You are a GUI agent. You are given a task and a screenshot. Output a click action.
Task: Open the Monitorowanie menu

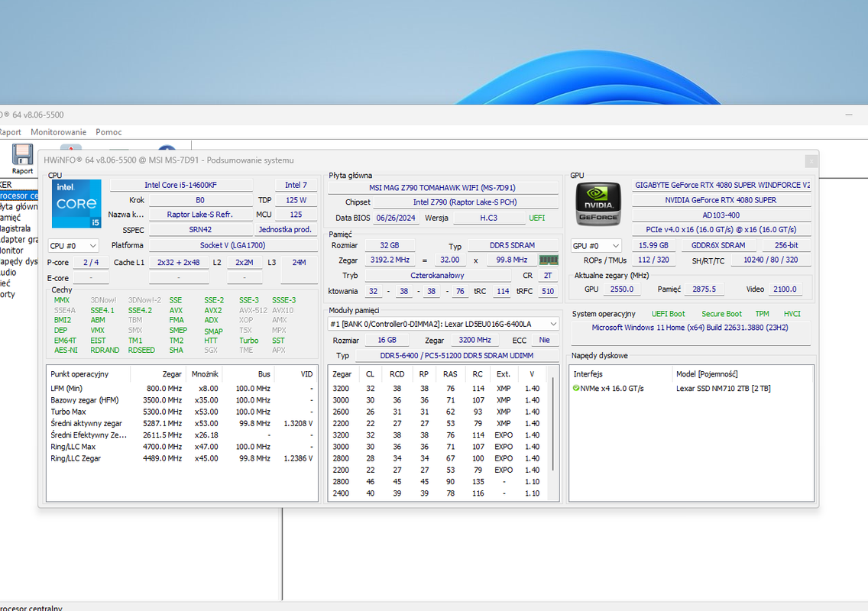(x=58, y=131)
